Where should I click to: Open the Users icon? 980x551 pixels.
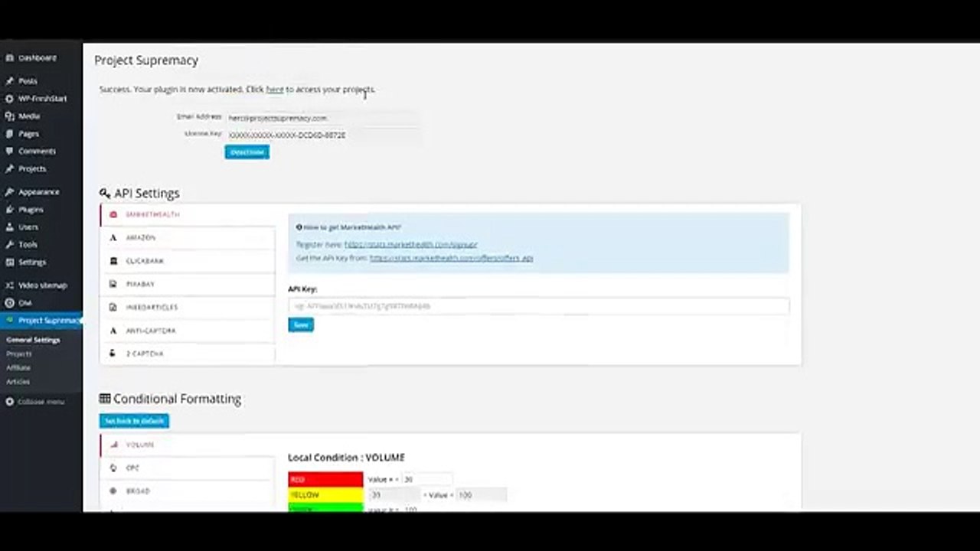click(9, 227)
